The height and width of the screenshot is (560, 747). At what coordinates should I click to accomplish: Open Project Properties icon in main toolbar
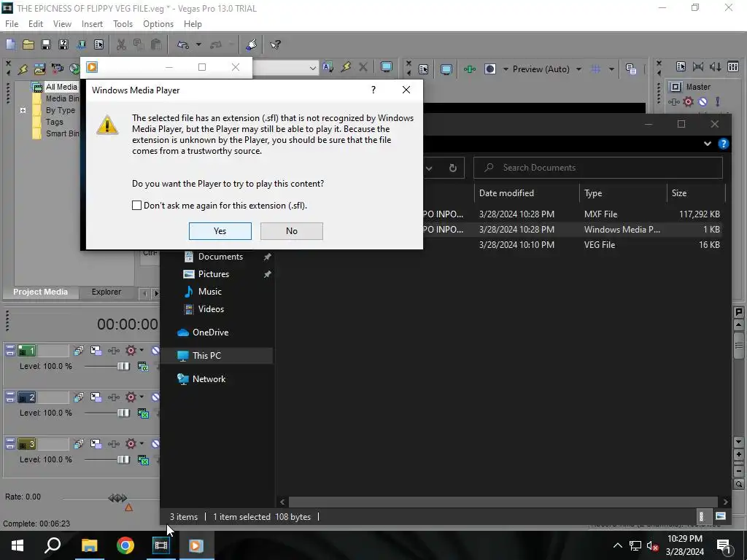tap(98, 44)
